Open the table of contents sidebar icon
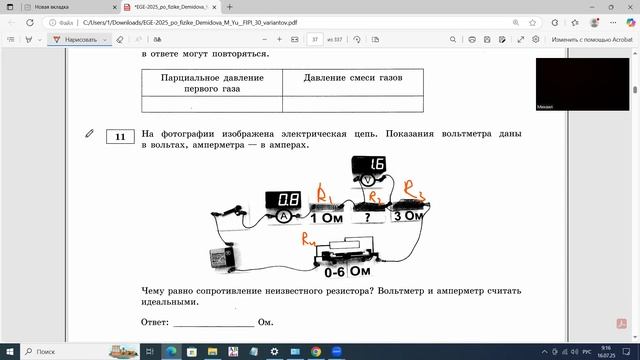Viewport: 640px width, 360px height. pyautogui.click(x=11, y=40)
